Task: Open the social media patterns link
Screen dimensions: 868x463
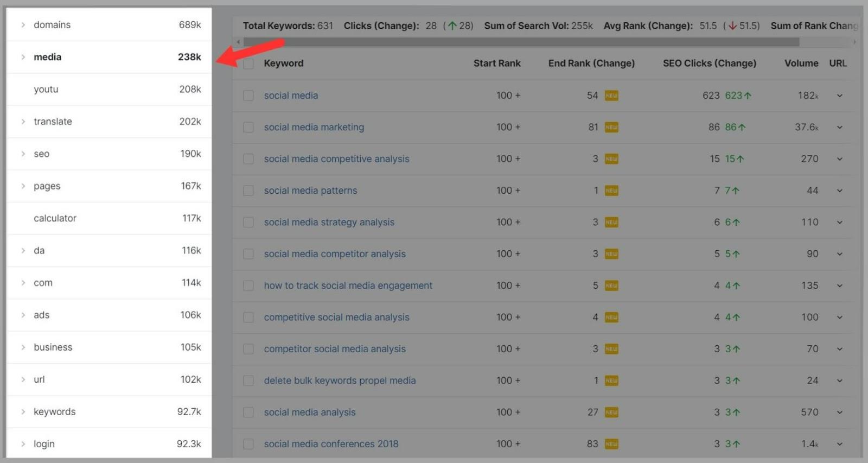Action: [x=310, y=191]
